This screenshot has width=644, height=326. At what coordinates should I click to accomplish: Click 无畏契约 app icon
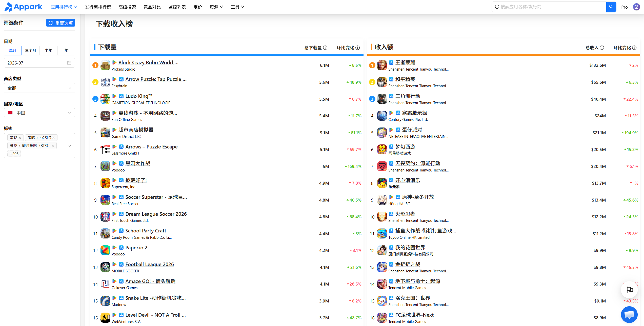[x=382, y=166]
